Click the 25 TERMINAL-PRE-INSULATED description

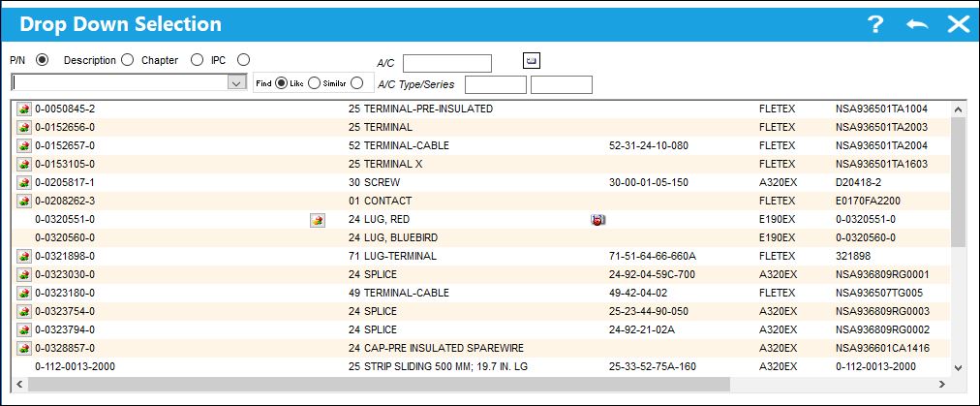pyautogui.click(x=420, y=109)
